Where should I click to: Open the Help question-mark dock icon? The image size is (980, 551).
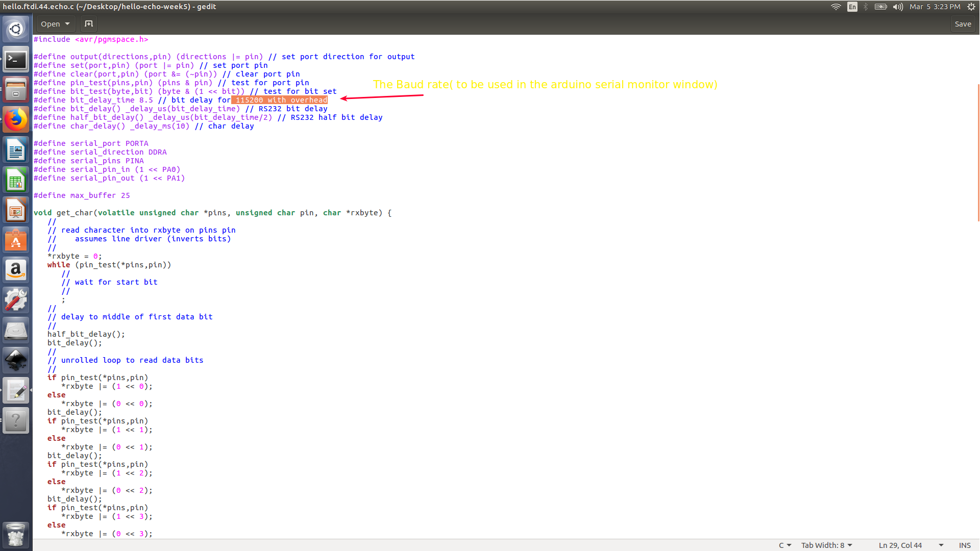pos(16,420)
